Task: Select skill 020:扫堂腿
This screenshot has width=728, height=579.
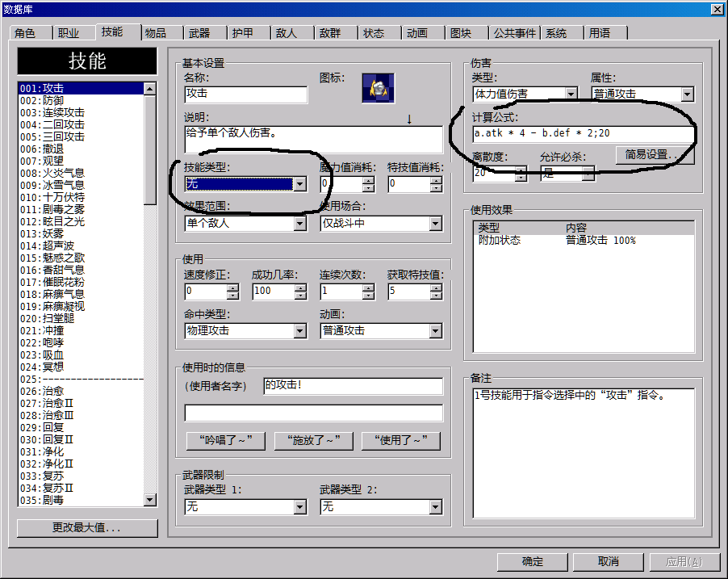Action: tap(82, 318)
